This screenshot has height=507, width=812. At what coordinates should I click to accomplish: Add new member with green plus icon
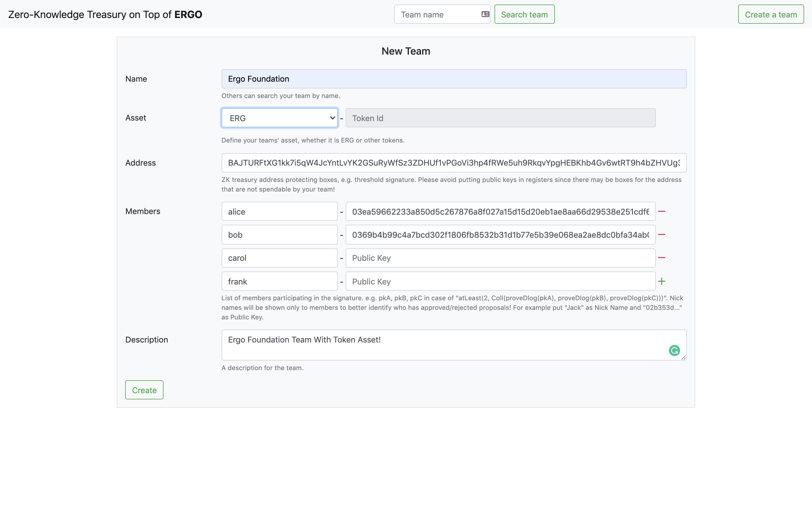661,281
